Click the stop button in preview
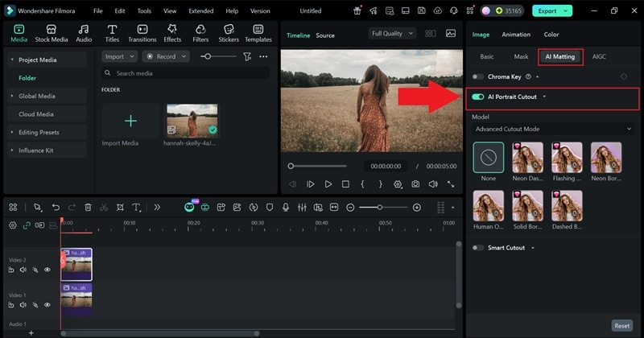644x338 pixels. 346,184
